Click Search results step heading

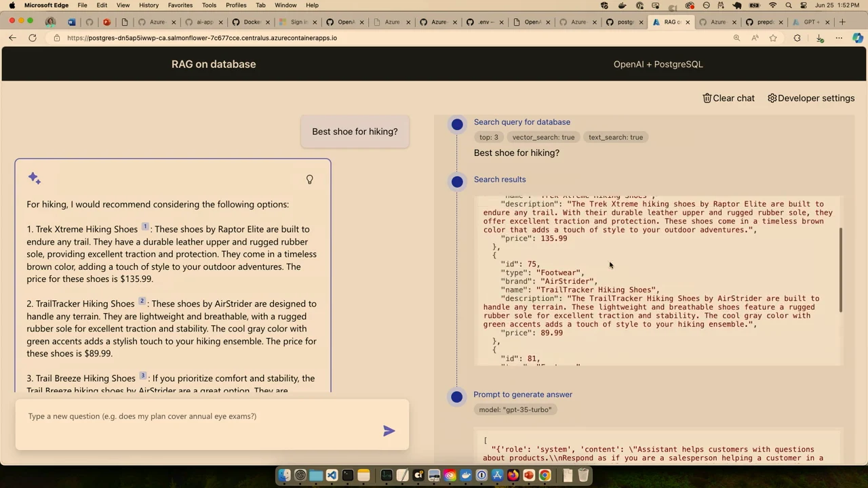499,180
